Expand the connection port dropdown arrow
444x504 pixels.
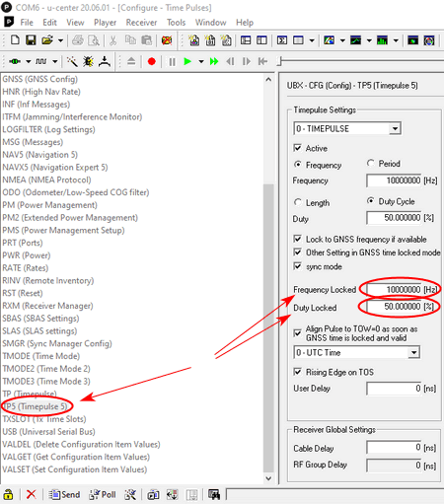29,61
